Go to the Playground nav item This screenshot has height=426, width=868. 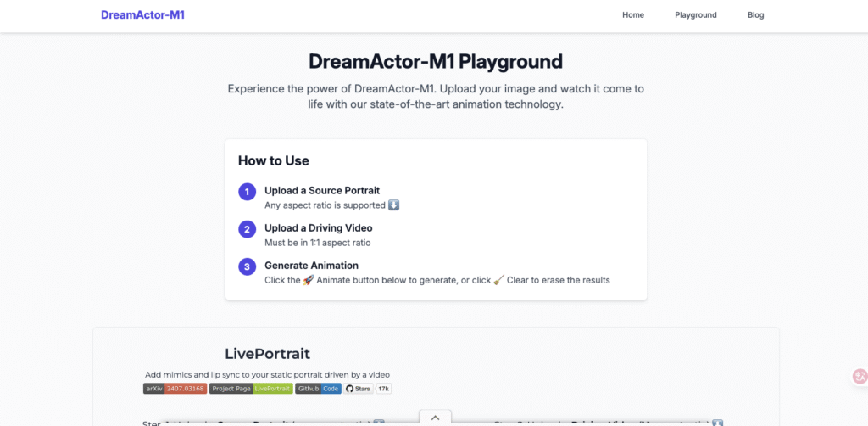point(695,15)
